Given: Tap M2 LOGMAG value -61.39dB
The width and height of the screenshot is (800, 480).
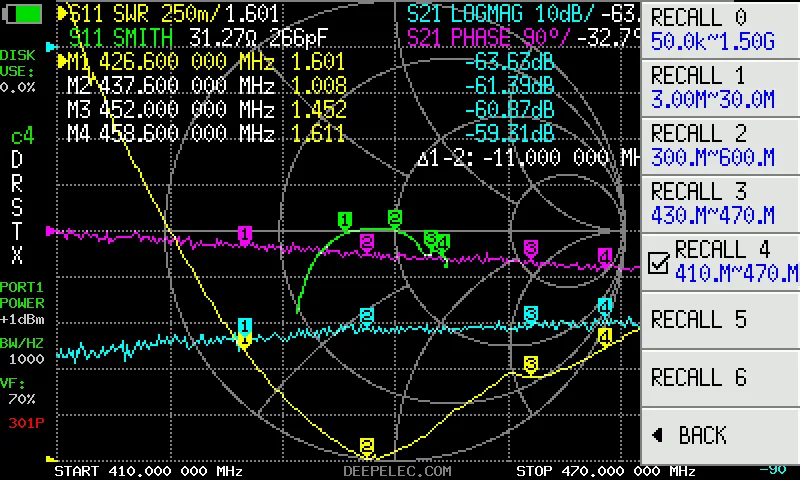Looking at the screenshot, I should 509,85.
